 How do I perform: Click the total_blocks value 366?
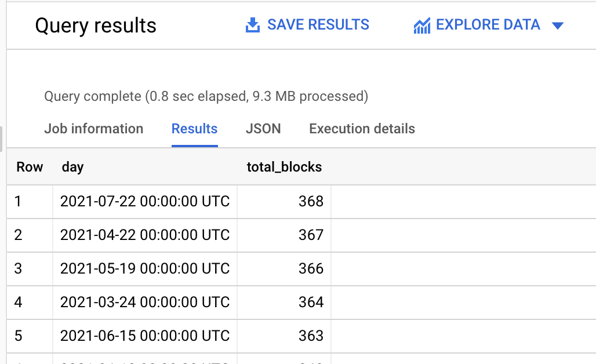(311, 269)
